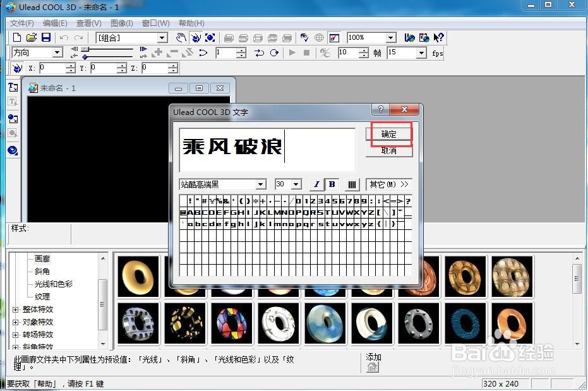Click the gallery scrollbar down arrow
The width and height of the screenshot is (588, 391).
(577, 344)
